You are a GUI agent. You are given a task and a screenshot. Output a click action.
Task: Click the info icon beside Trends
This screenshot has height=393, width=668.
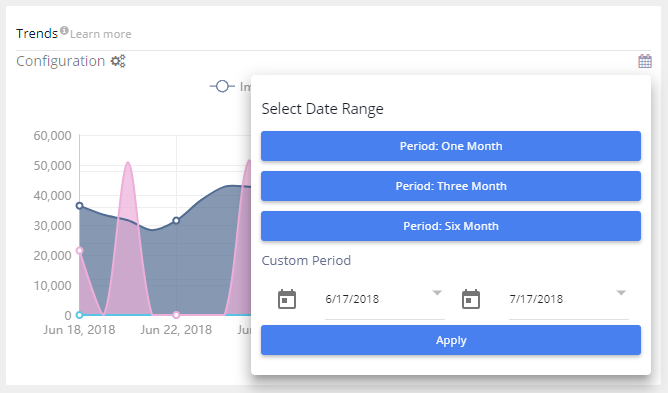(64, 30)
